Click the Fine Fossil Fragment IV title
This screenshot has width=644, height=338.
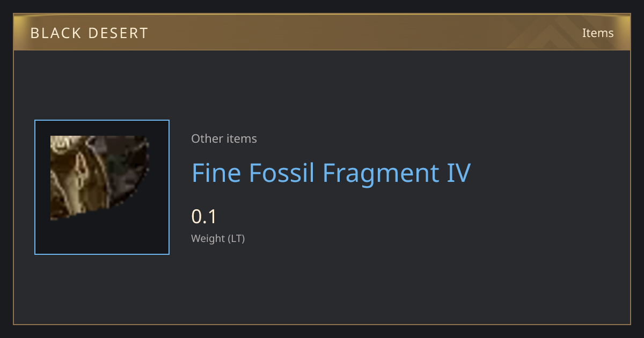click(x=331, y=173)
